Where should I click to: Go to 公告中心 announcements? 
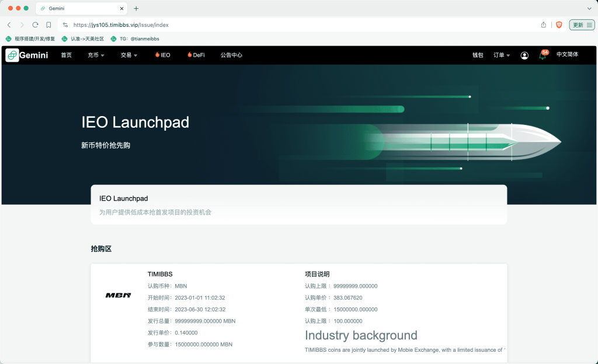[x=231, y=55]
